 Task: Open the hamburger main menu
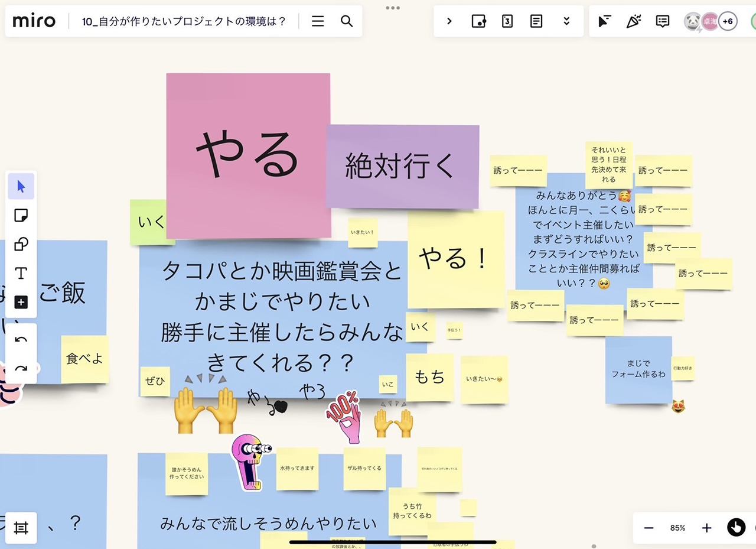point(318,21)
